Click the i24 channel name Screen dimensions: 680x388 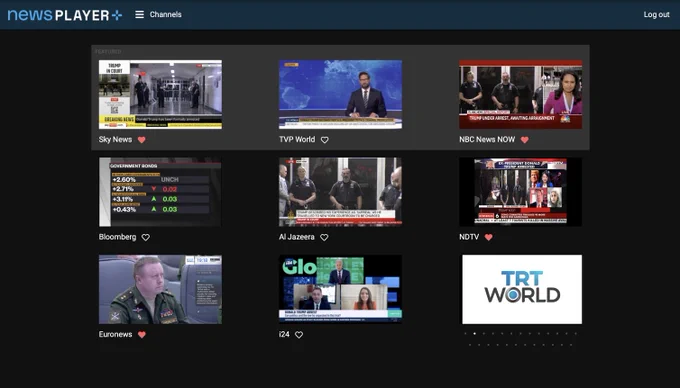pos(284,334)
